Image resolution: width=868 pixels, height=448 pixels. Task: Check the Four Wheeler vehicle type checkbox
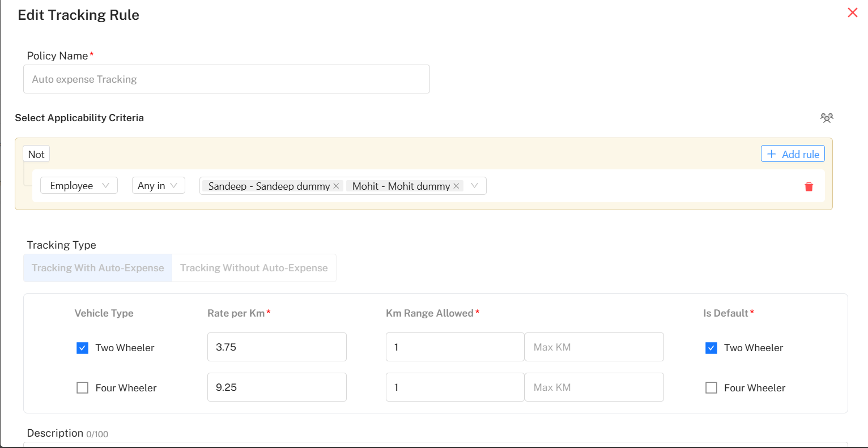(83, 388)
